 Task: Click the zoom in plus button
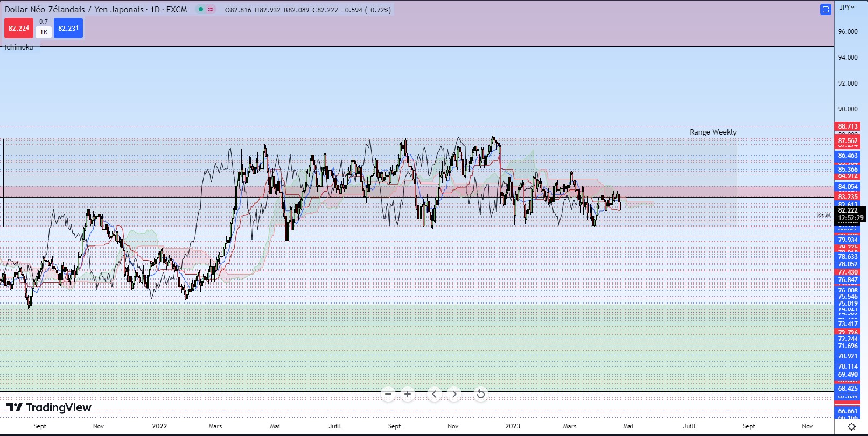[408, 395]
